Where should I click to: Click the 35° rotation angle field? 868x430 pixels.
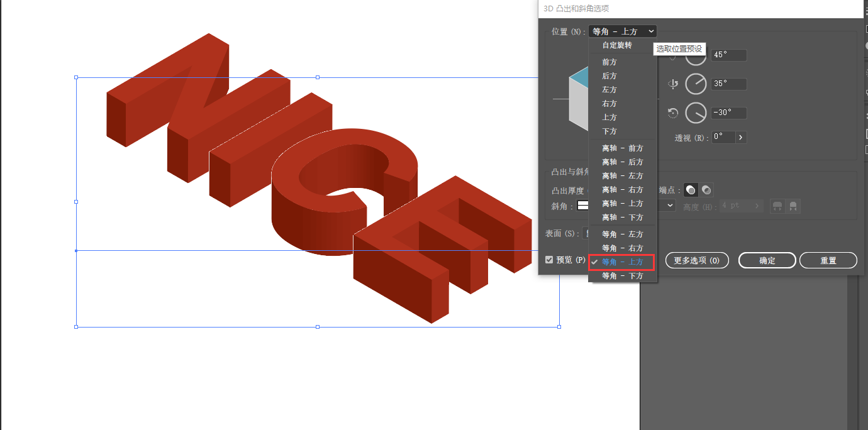(729, 84)
